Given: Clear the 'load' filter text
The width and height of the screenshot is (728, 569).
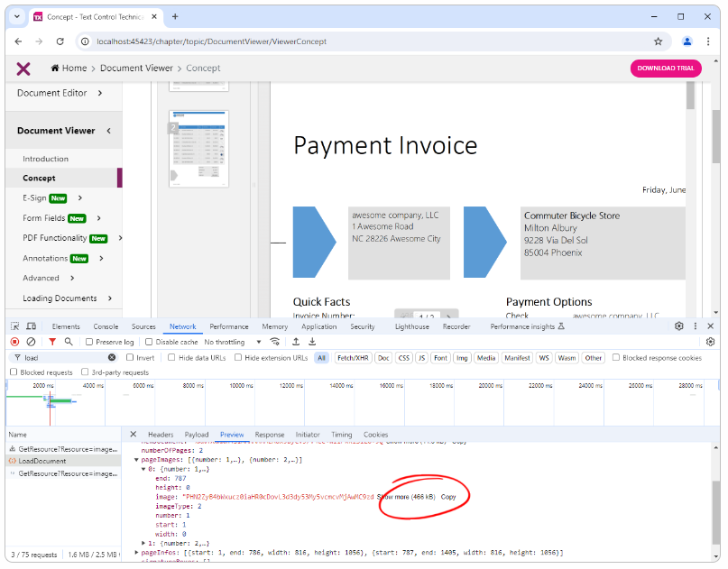Looking at the screenshot, I should (x=112, y=358).
